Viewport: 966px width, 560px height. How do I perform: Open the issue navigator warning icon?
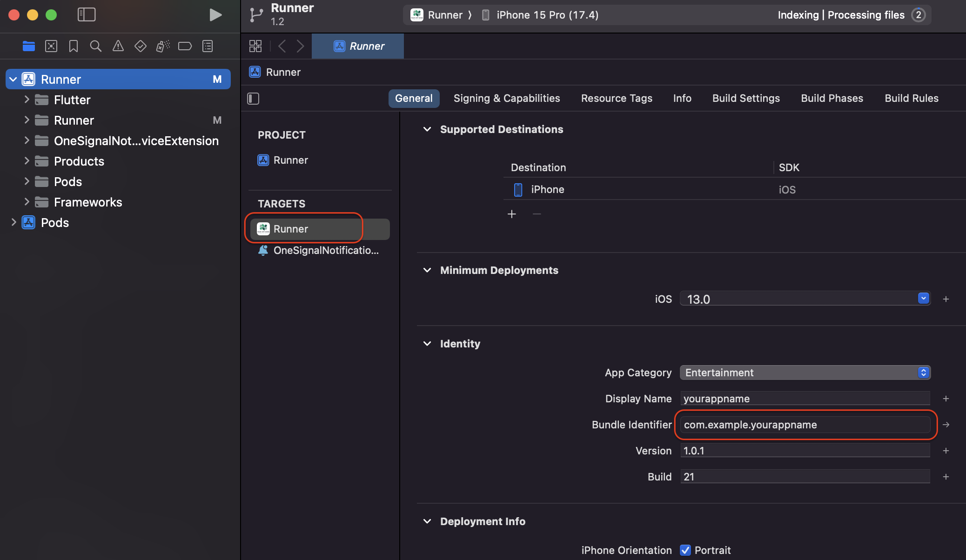(x=118, y=46)
